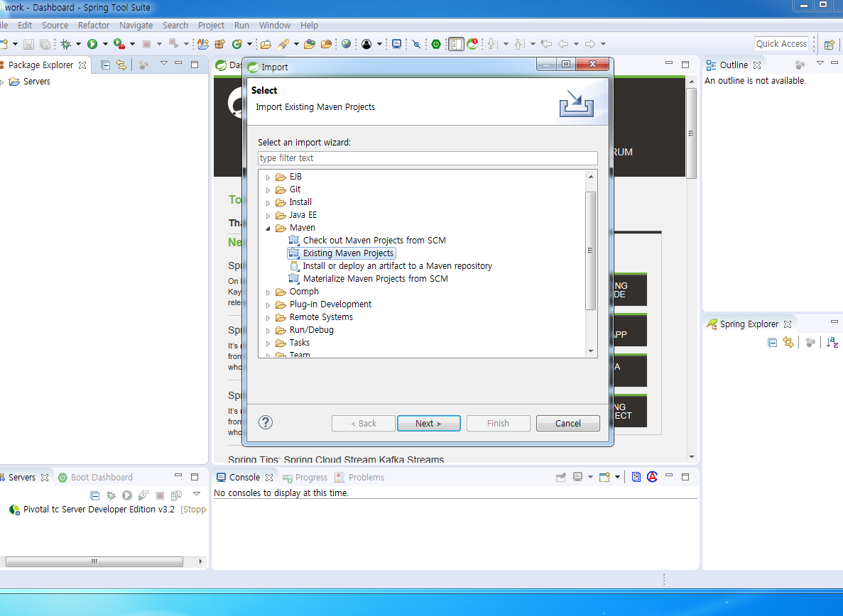Screen dimensions: 843x616
Task: Click the Dashboard vertical scrollbar thumb
Action: click(x=692, y=133)
